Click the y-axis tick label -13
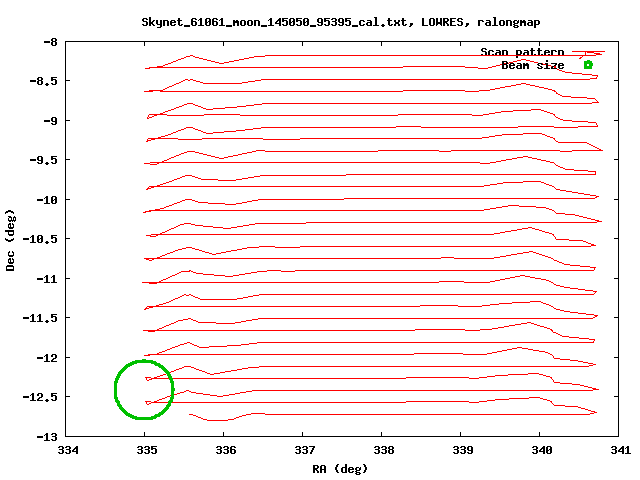Image resolution: width=640 pixels, height=480 pixels. [x=47, y=437]
